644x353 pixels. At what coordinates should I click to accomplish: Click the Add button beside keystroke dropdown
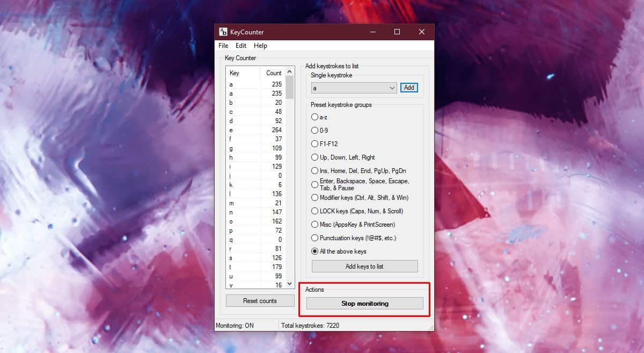point(409,88)
